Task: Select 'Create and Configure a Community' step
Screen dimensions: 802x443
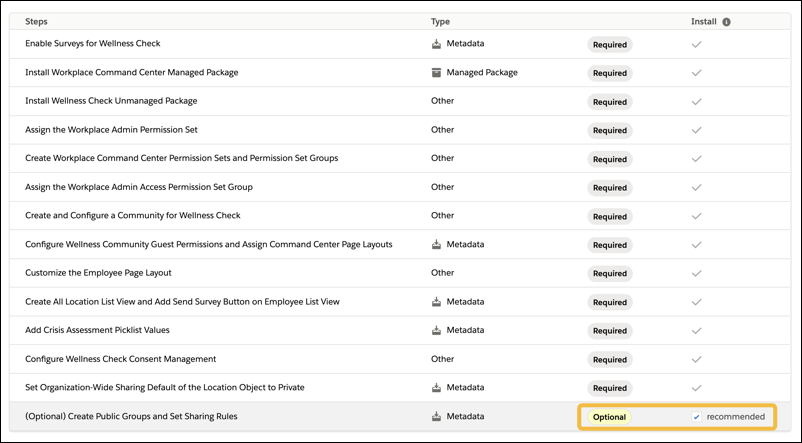Action: tap(132, 215)
